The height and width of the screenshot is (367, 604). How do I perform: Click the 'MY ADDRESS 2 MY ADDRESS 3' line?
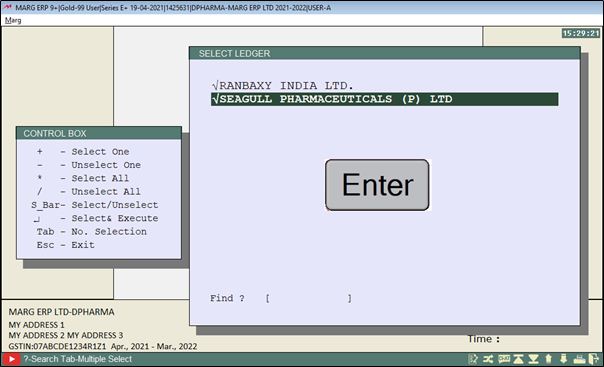(x=66, y=335)
